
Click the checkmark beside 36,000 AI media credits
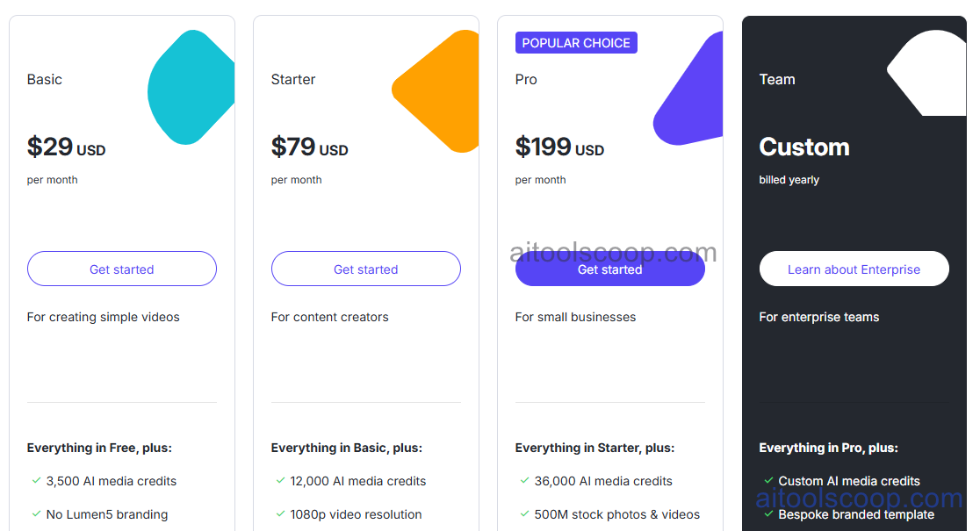pos(526,481)
